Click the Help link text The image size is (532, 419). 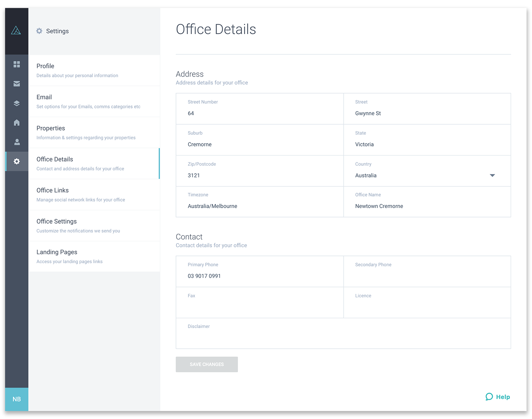tap(503, 397)
